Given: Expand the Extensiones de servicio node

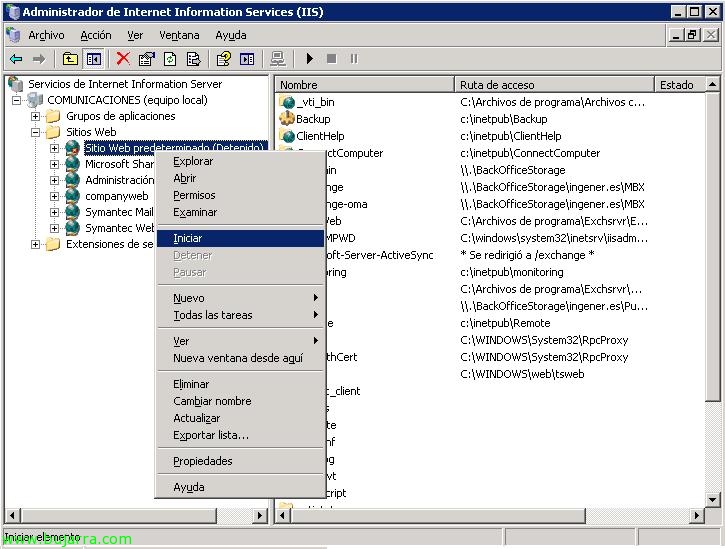Looking at the screenshot, I should pyautogui.click(x=36, y=244).
